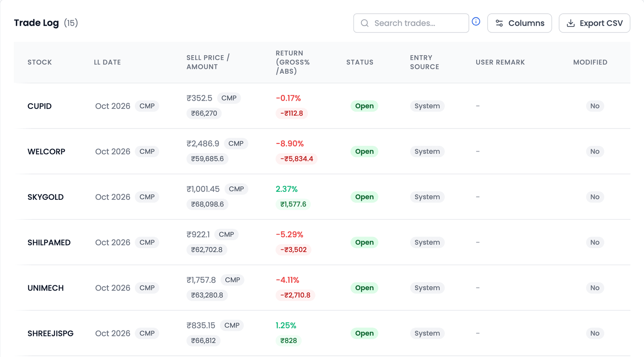Click the 2.37% return value
Viewport: 644px width, 357px height.
pos(287,189)
